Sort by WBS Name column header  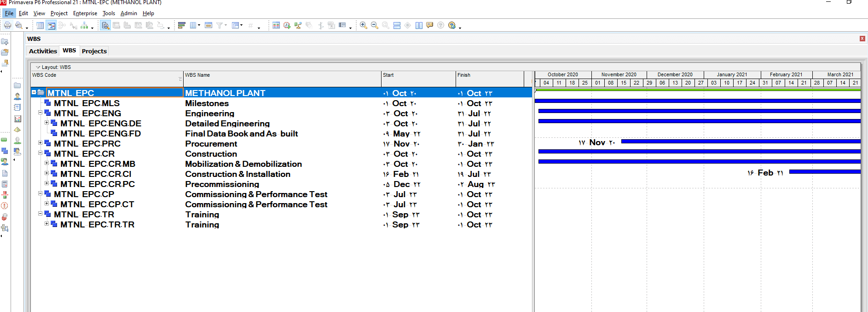283,79
